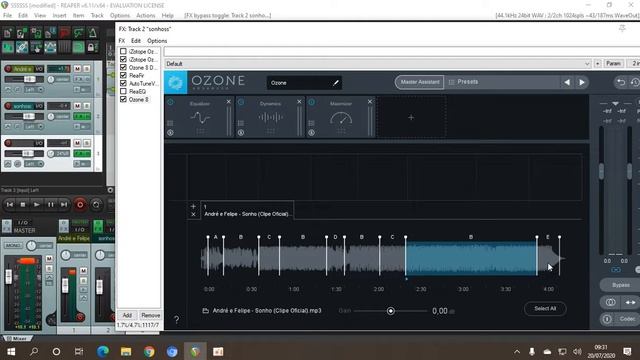Image resolution: width=640 pixels, height=360 pixels.
Task: Add a reference track with plus icon
Action: click(x=193, y=207)
